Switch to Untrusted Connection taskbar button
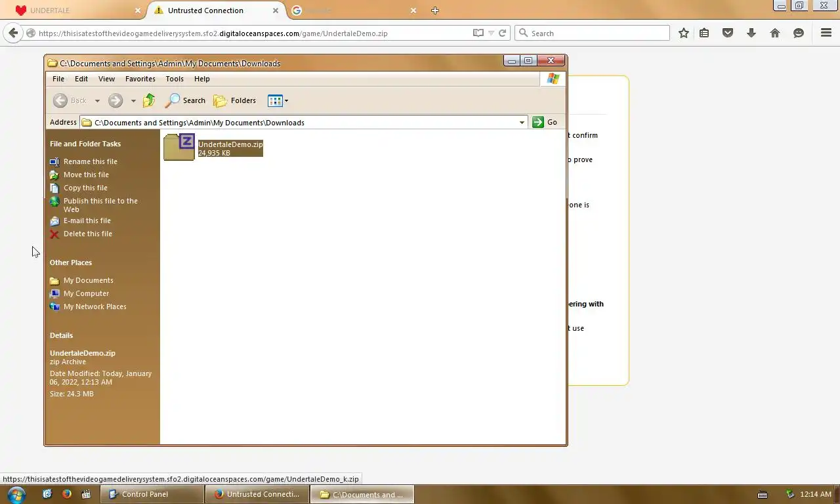 (x=256, y=494)
